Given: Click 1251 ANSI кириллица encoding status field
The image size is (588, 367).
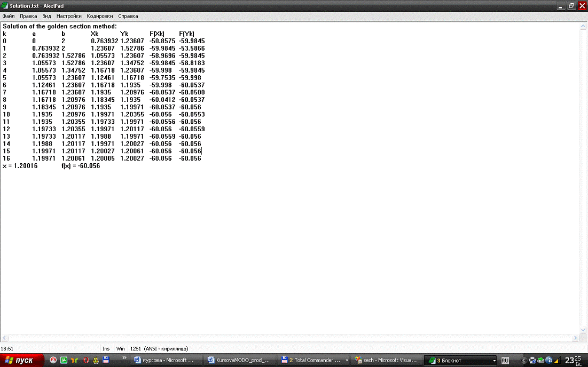Looking at the screenshot, I should (159, 349).
